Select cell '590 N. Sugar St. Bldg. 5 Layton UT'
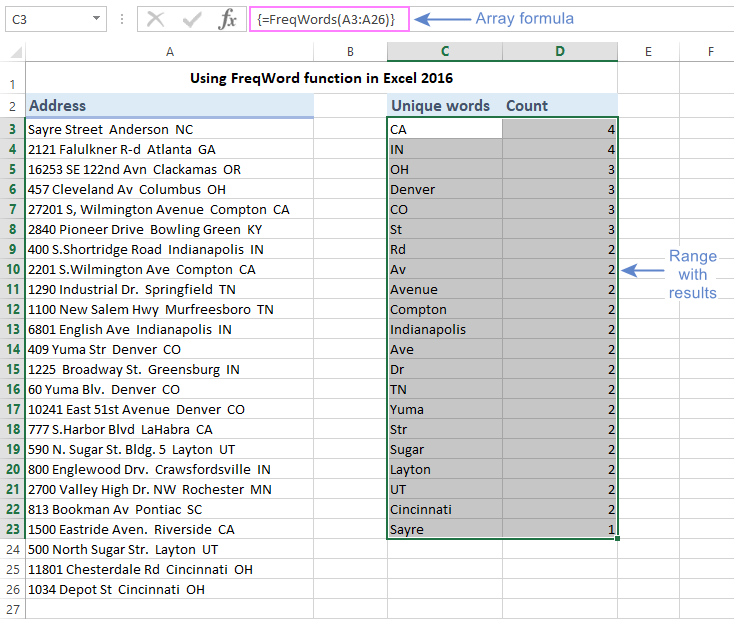Viewport: 734px width, 619px height. click(169, 449)
